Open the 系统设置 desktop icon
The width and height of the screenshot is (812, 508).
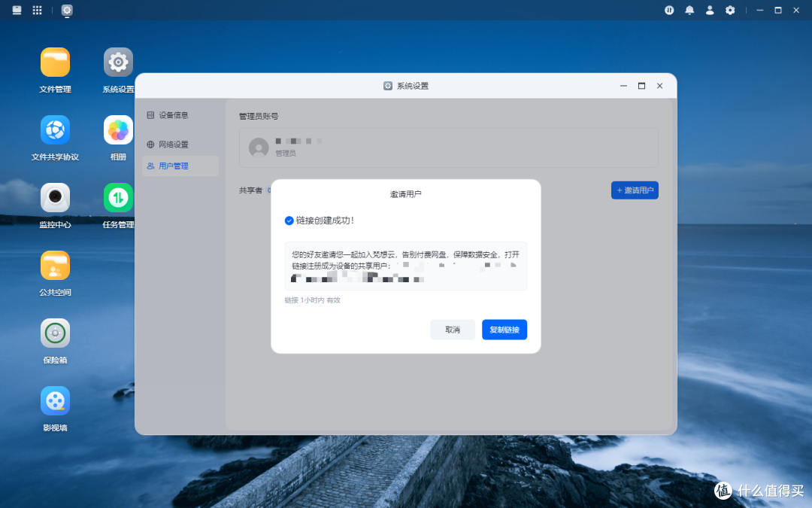click(118, 62)
